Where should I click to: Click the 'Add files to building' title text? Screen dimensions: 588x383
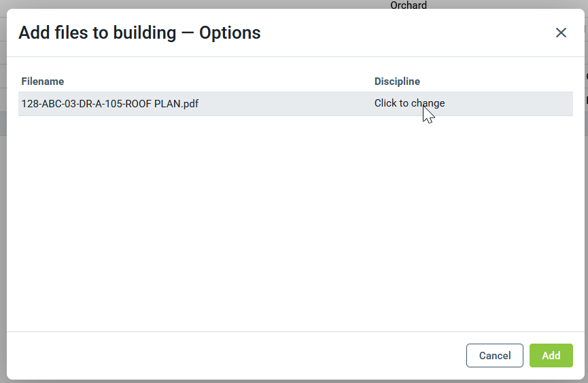click(x=97, y=33)
